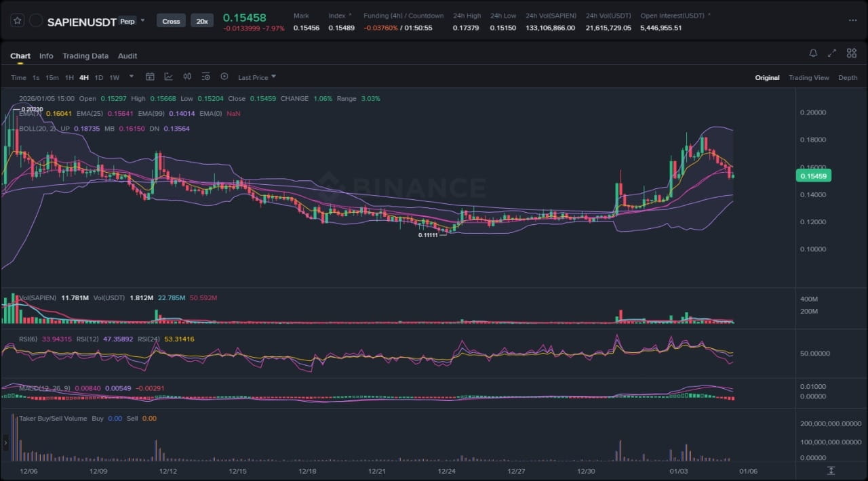Click the current price tag 0.15459
The height and width of the screenshot is (481, 868).
pyautogui.click(x=813, y=176)
